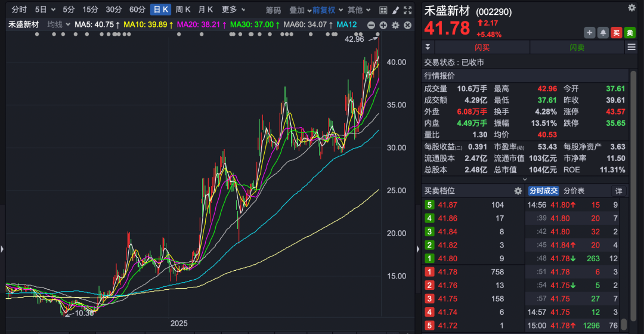Switch to the 分价表 tab
The image size is (644, 334).
(x=574, y=191)
